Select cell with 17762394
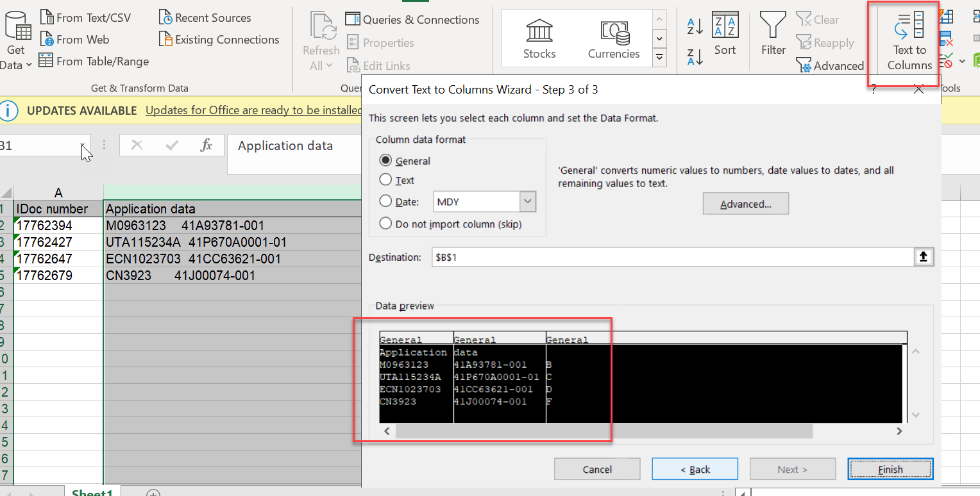Image resolution: width=980 pixels, height=496 pixels. pos(58,226)
